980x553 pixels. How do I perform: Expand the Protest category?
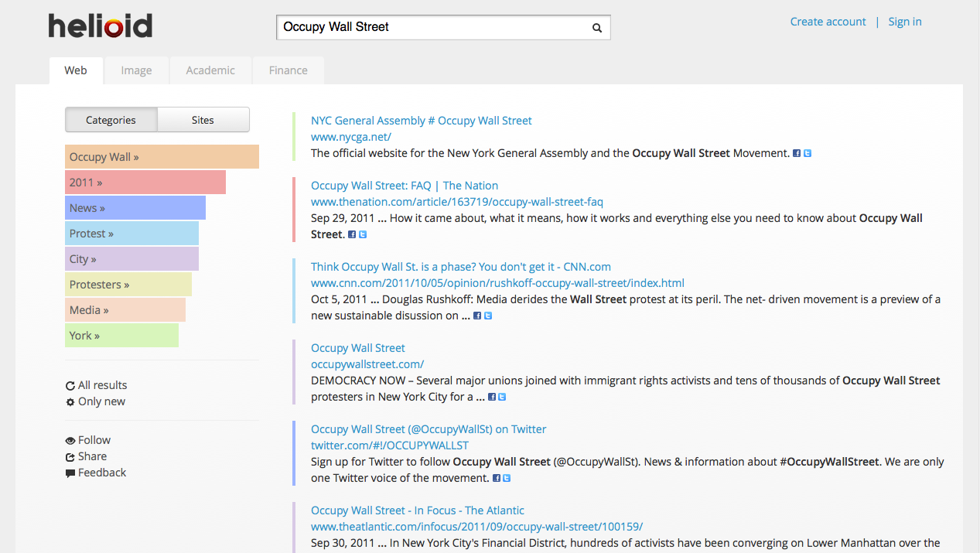click(x=131, y=234)
